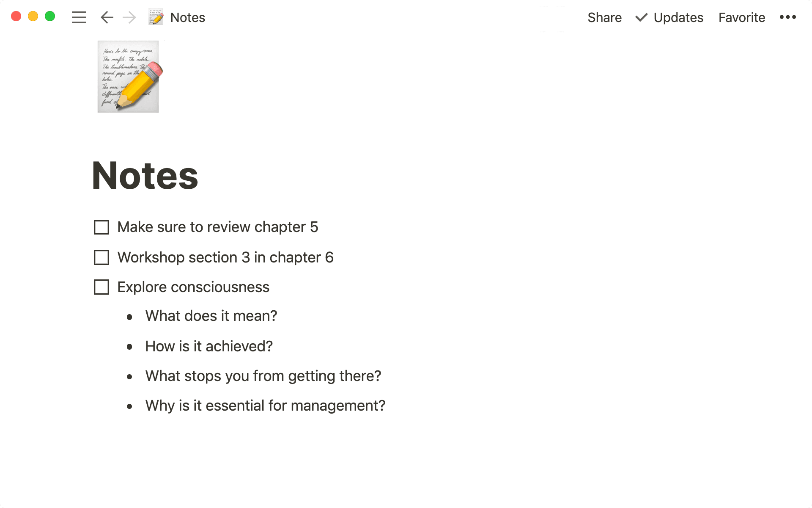
Task: Click the Share button
Action: 604,17
